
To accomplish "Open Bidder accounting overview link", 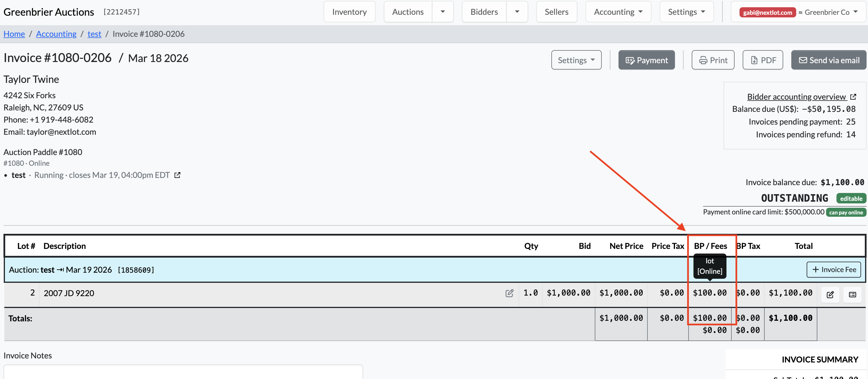I will (x=796, y=97).
